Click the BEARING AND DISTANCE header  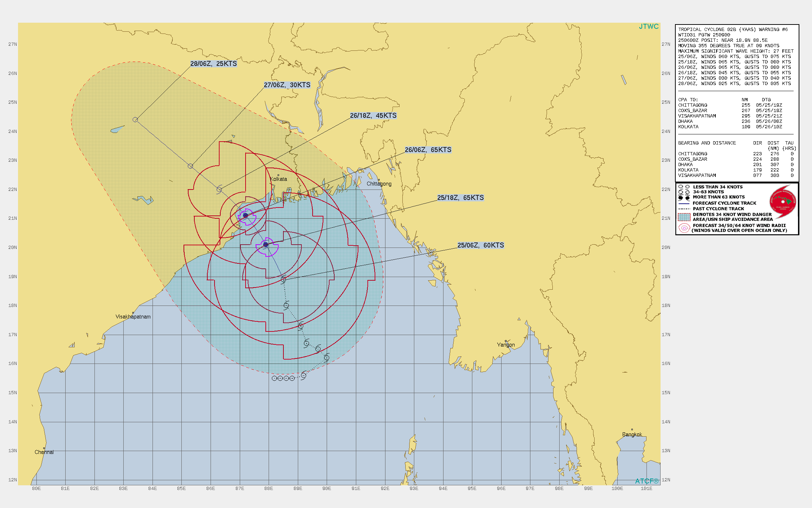coord(707,143)
